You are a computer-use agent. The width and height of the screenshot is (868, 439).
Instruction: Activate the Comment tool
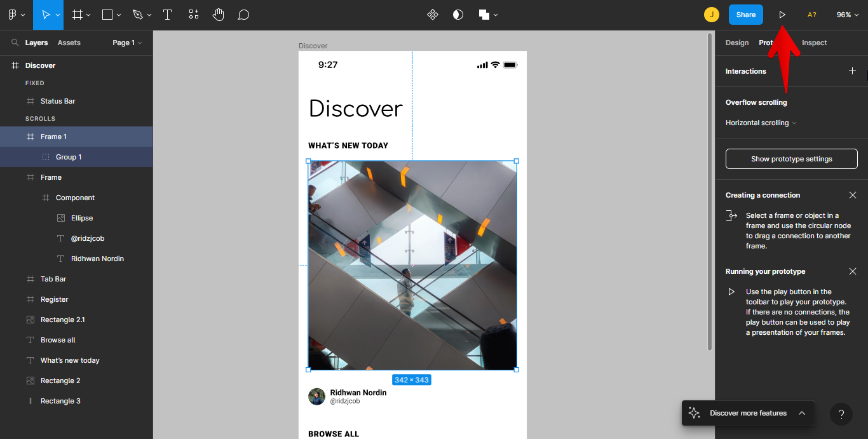coord(243,15)
